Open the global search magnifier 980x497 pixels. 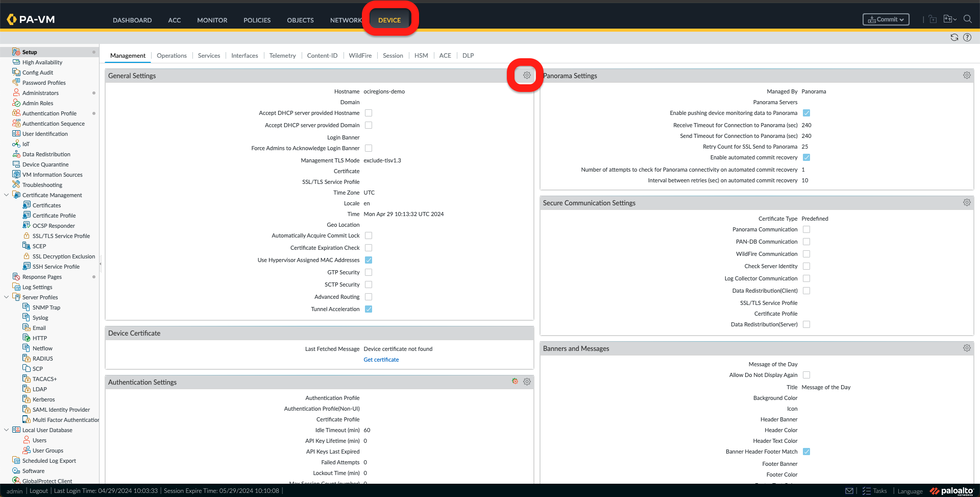pos(967,19)
